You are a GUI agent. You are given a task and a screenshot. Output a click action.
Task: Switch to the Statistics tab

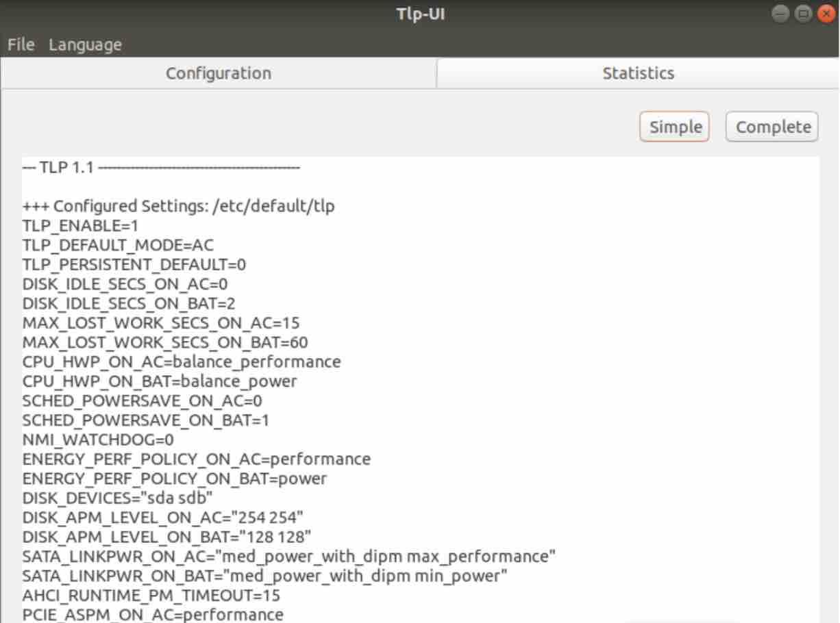click(x=638, y=73)
